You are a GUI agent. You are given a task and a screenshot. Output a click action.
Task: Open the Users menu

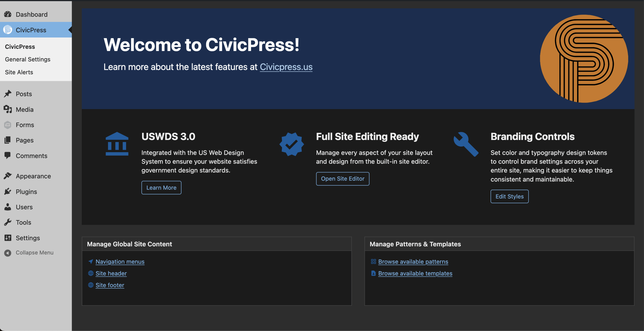pos(36,207)
